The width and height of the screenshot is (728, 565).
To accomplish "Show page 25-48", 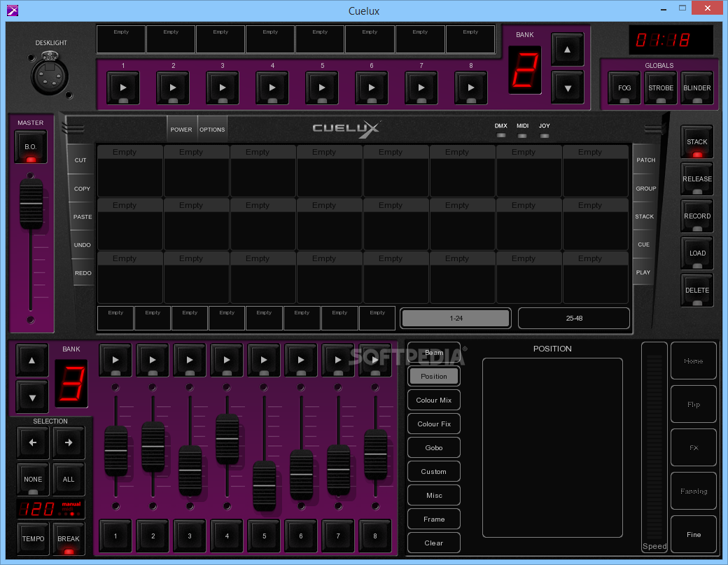I will (x=574, y=319).
